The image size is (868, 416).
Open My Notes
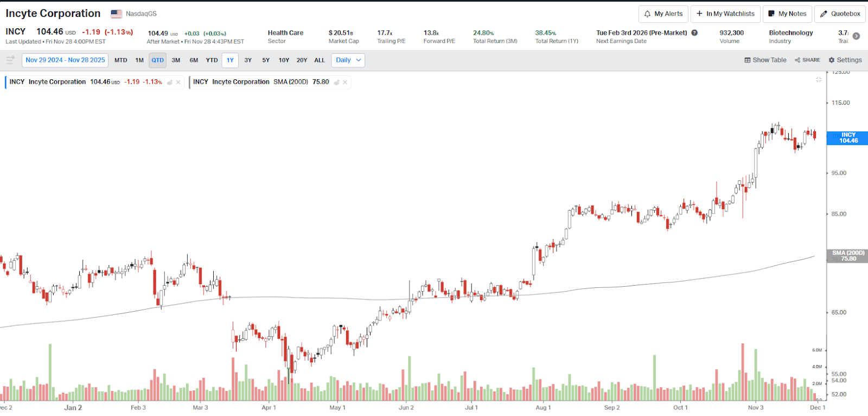(x=787, y=14)
